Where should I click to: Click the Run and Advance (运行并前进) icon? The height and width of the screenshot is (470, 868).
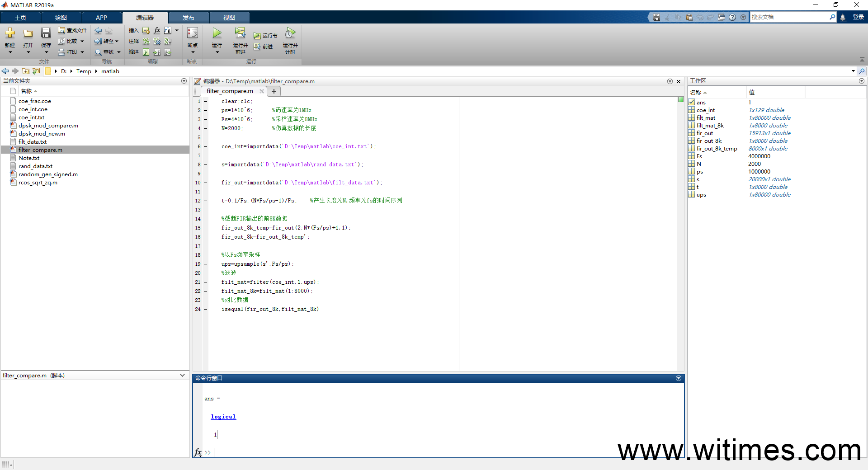point(240,33)
